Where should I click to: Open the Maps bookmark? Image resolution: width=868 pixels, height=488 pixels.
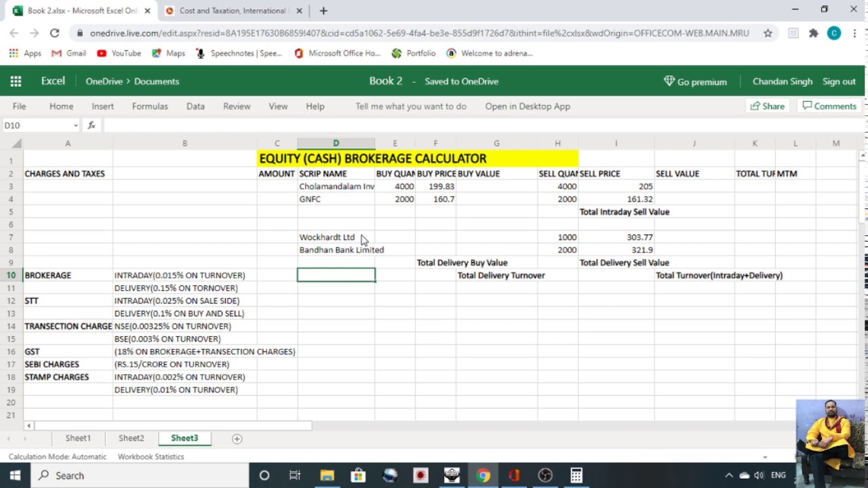168,53
